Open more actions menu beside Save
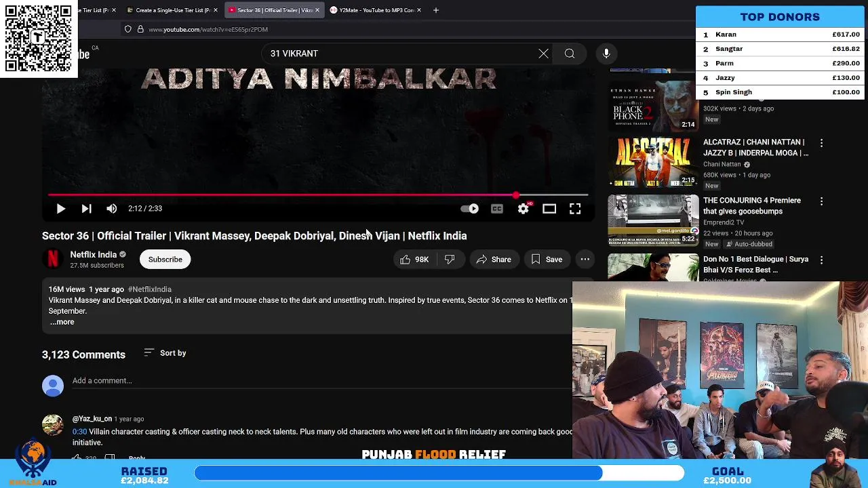The width and height of the screenshot is (868, 488). 585,260
